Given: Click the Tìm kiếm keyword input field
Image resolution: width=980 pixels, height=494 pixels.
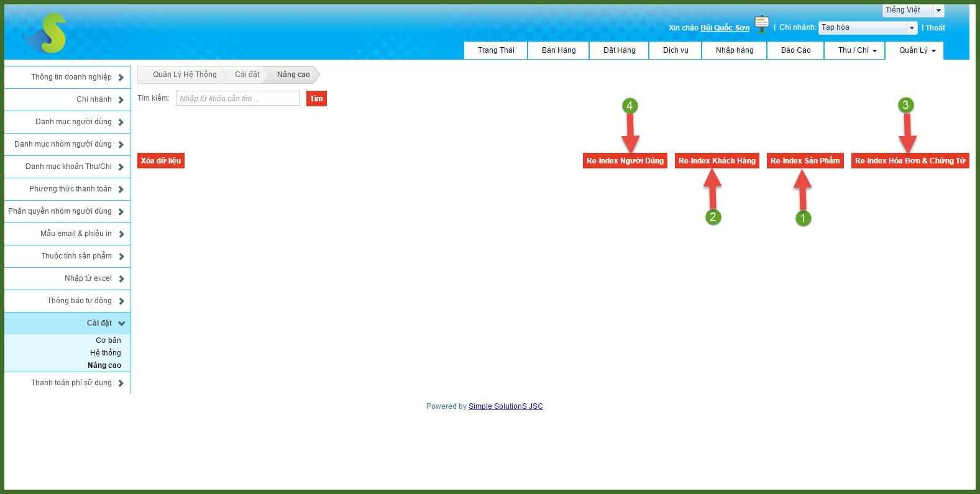Looking at the screenshot, I should point(237,99).
